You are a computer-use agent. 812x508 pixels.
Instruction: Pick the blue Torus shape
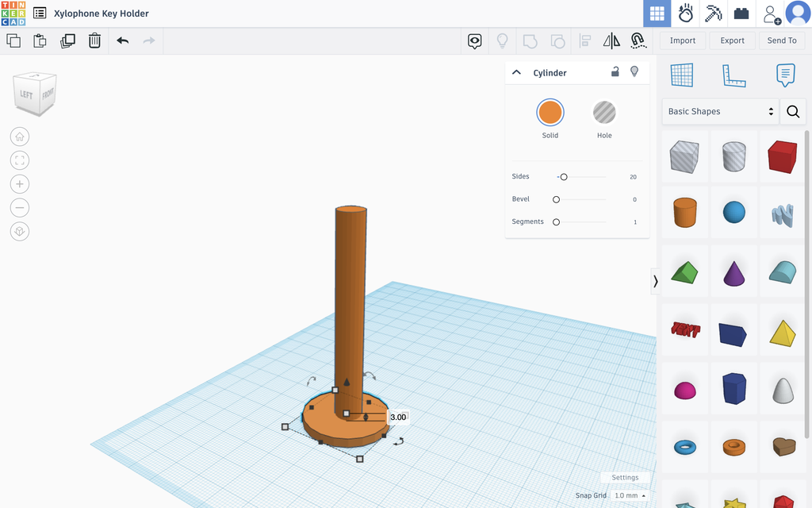coord(684,447)
